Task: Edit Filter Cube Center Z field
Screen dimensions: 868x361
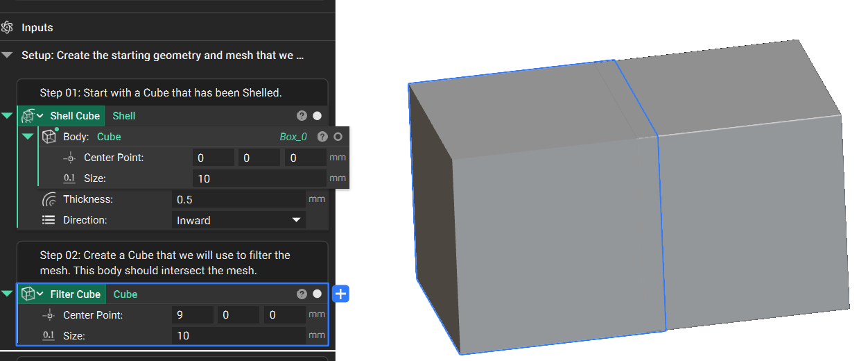Action: coord(284,315)
